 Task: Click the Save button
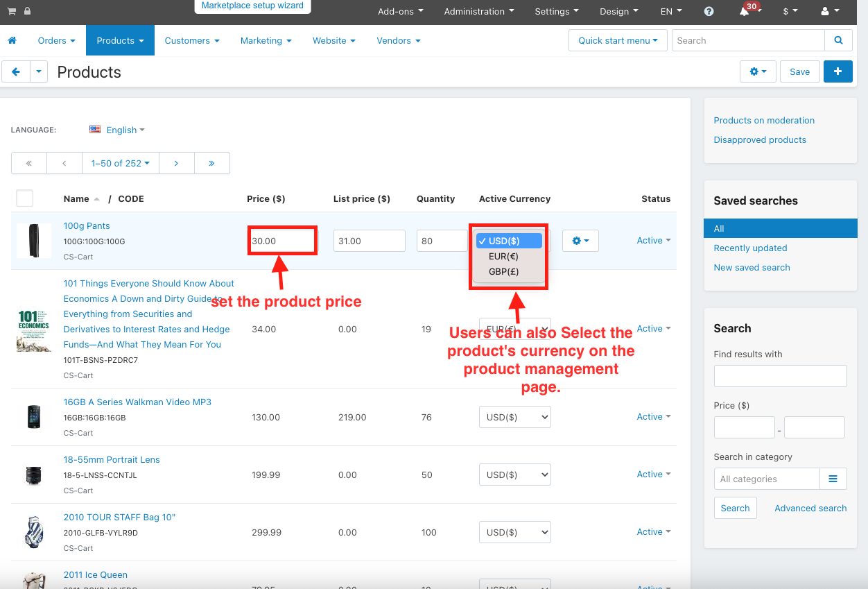tap(800, 71)
